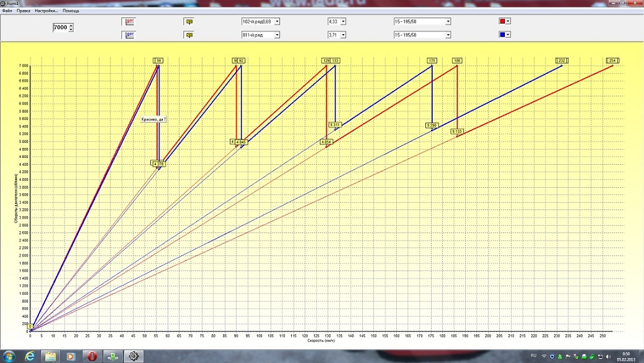Click the 5 311 RPM drop label
The height and width of the screenshot is (363, 644).
tap(335, 124)
